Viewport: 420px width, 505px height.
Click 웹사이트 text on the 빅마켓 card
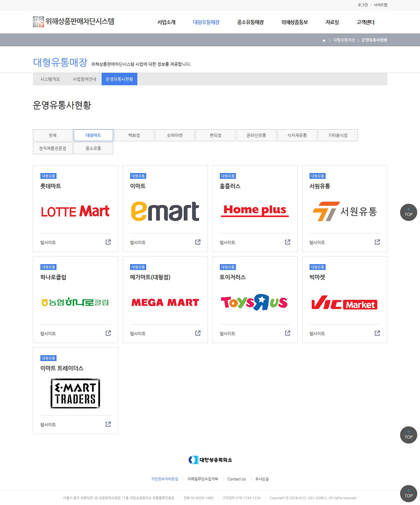317,334
